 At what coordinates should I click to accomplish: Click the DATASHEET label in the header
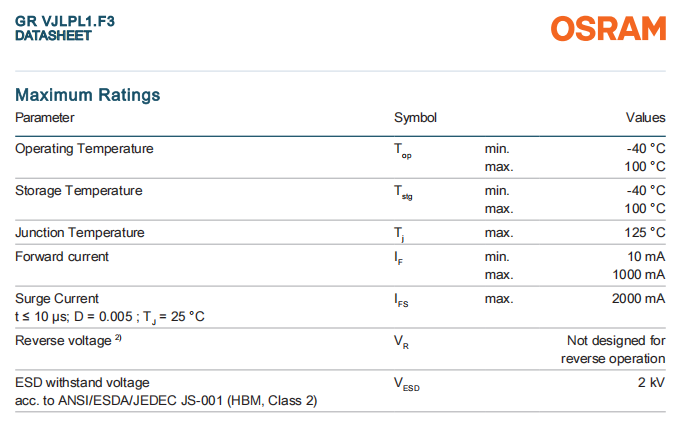(x=53, y=36)
